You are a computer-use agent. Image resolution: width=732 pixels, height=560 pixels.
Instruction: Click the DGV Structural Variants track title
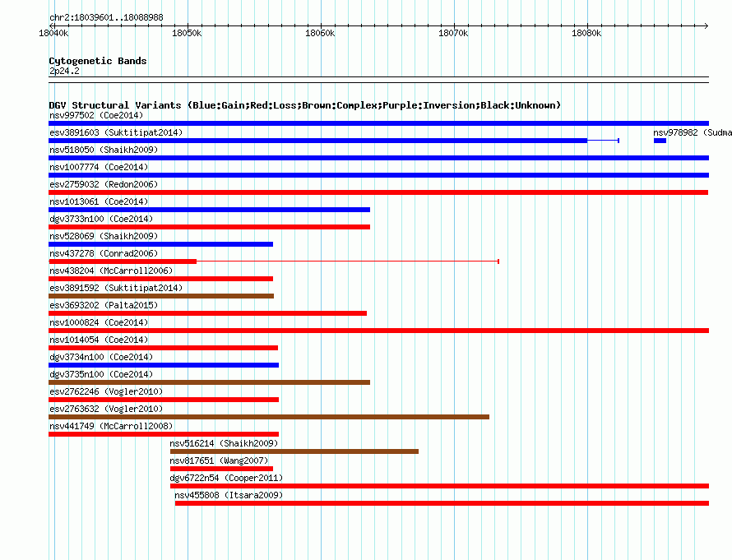tap(305, 105)
